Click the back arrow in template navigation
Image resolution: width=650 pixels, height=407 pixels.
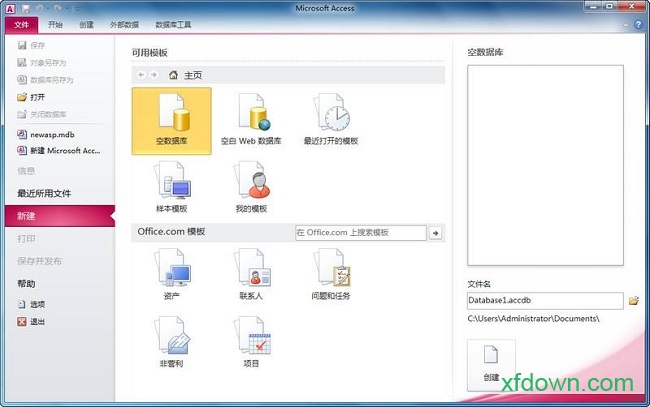click(x=141, y=75)
